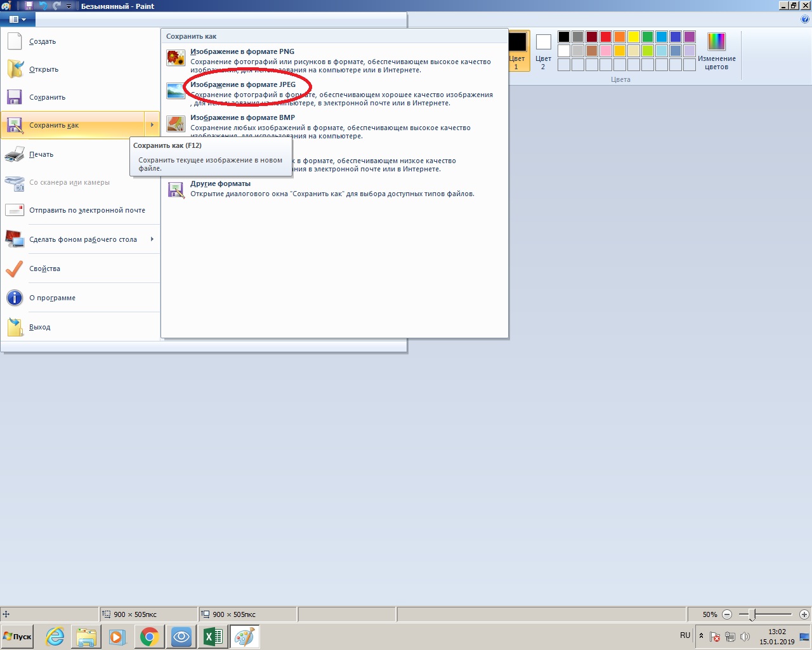Click the BMP format brush icon
The width and height of the screenshot is (812, 650).
click(x=176, y=124)
